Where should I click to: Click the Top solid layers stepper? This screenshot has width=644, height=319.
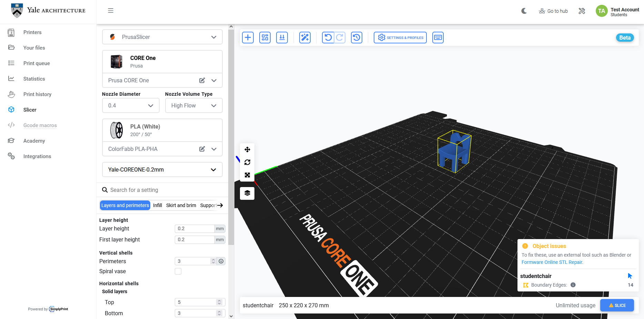click(x=219, y=302)
